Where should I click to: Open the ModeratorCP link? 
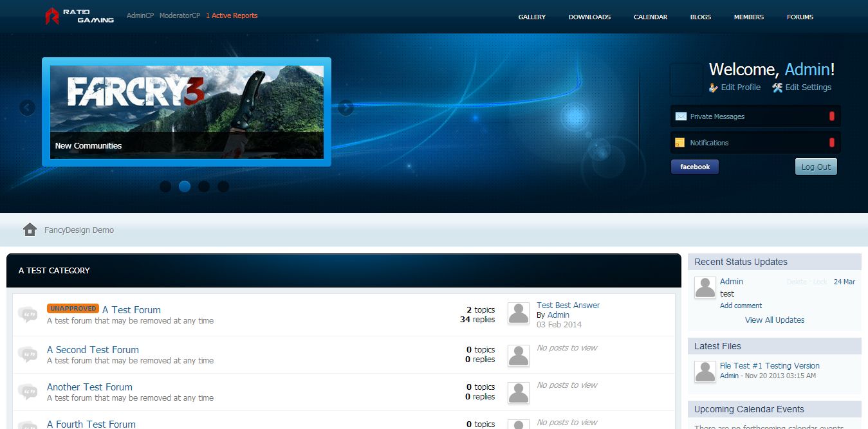click(x=180, y=15)
